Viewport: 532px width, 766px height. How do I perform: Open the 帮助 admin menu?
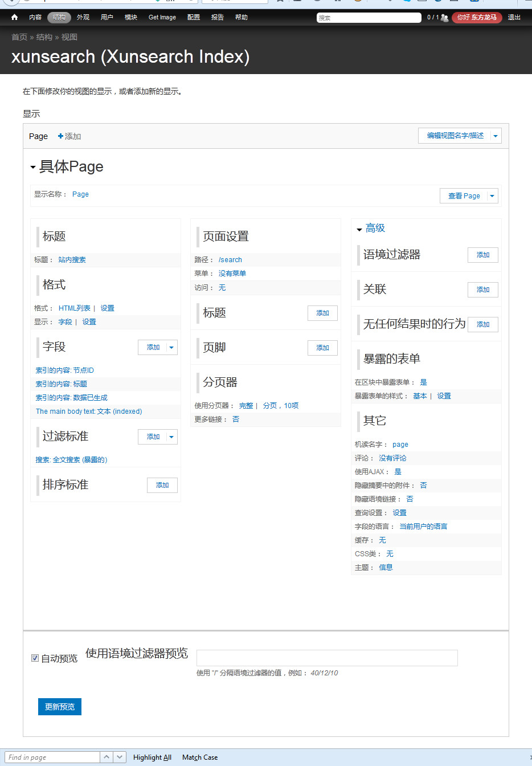(242, 17)
